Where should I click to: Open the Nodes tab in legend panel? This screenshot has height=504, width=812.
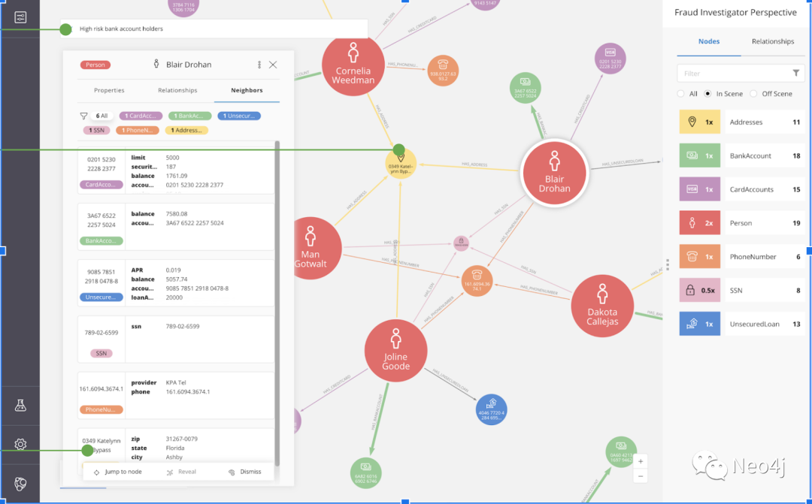(709, 41)
